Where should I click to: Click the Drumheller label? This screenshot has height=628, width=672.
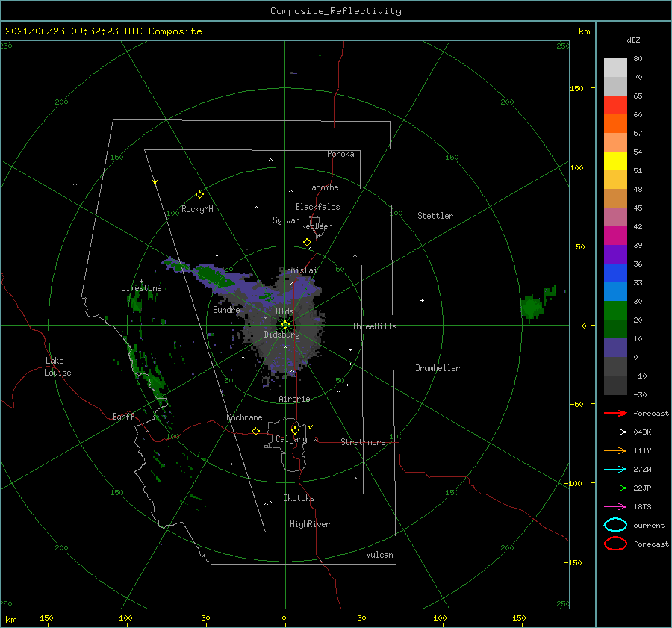click(438, 368)
